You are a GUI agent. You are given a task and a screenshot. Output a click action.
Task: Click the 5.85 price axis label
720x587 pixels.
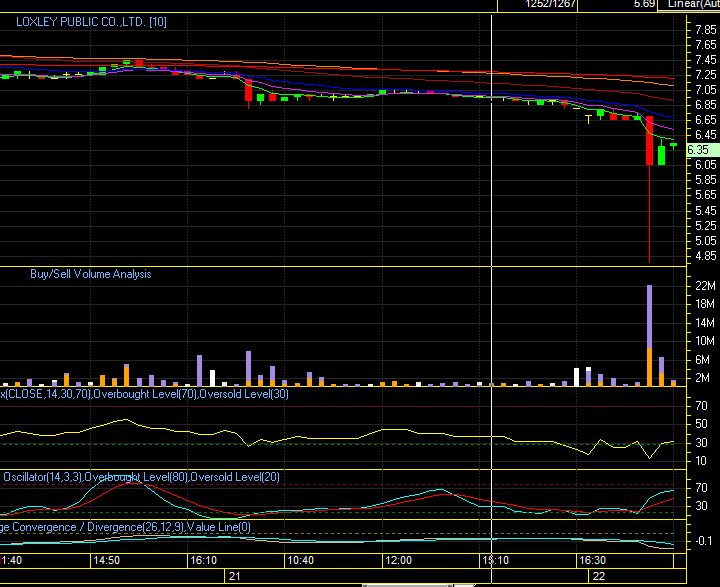click(706, 180)
